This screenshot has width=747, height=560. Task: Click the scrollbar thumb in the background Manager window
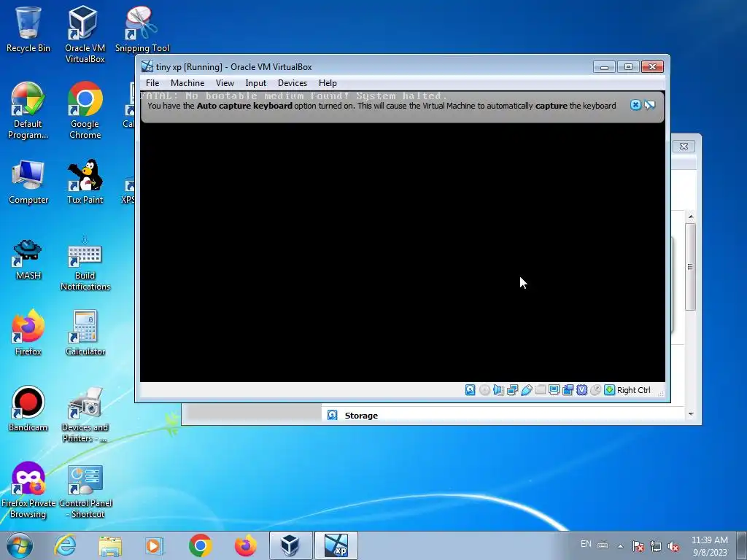point(690,267)
